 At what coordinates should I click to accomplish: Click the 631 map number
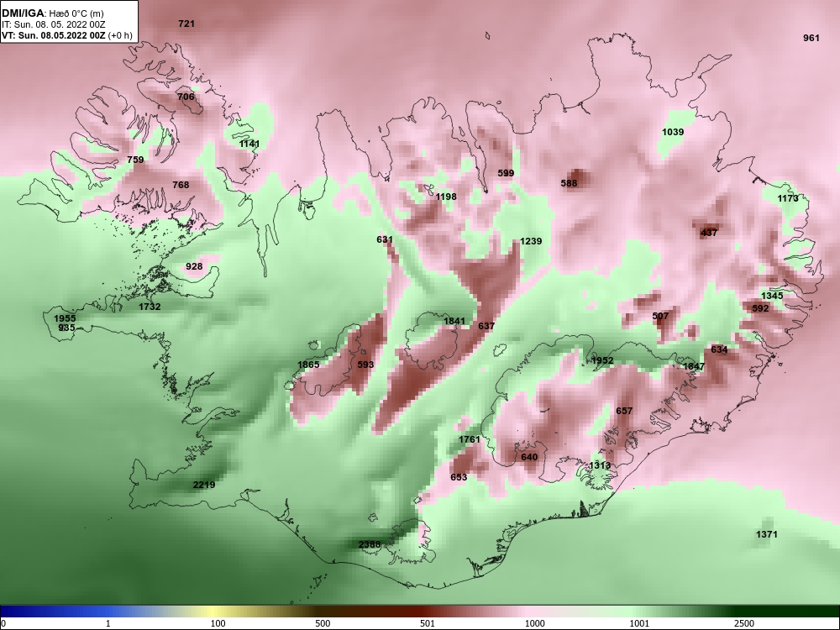(385, 239)
